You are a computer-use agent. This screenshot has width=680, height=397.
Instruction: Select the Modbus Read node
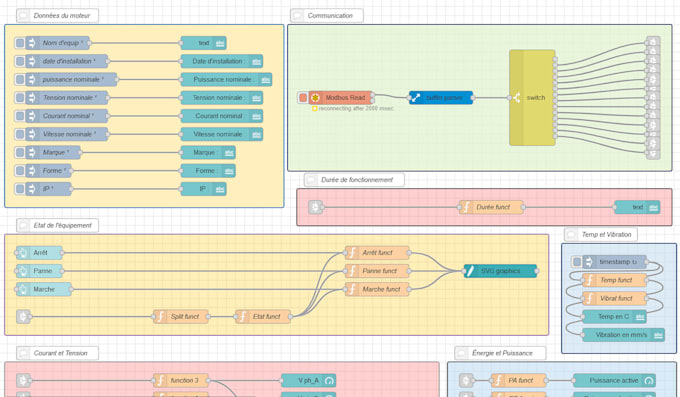pyautogui.click(x=341, y=98)
